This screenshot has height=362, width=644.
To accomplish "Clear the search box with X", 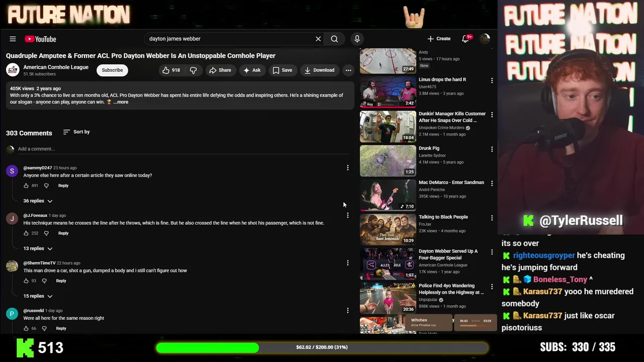I will coord(318,39).
